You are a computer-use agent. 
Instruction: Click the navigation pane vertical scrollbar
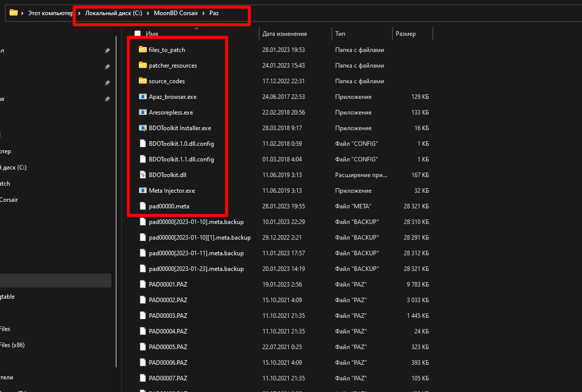pos(117,202)
